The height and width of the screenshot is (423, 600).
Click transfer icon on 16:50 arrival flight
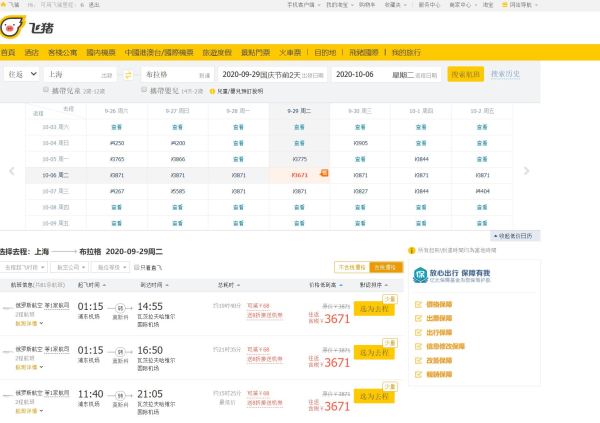point(120,351)
